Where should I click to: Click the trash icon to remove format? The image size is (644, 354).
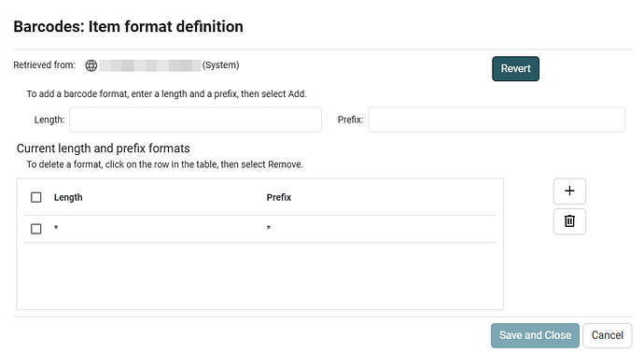[x=569, y=221]
